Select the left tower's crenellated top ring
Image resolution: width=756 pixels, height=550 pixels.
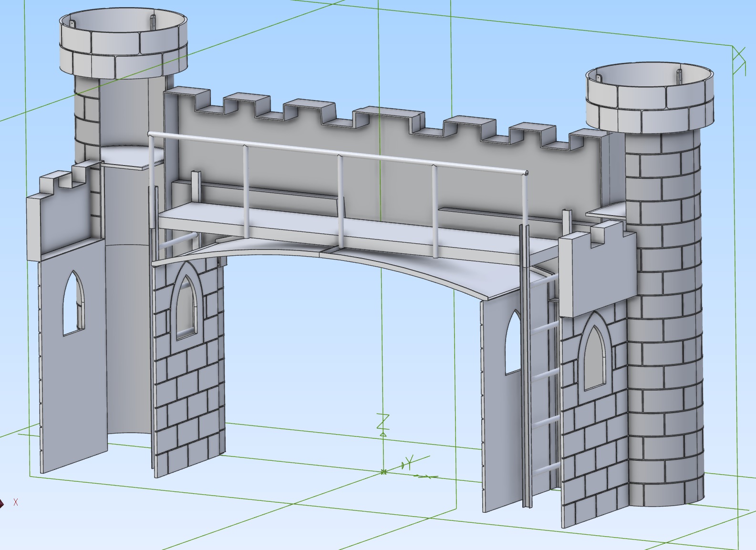click(123, 52)
